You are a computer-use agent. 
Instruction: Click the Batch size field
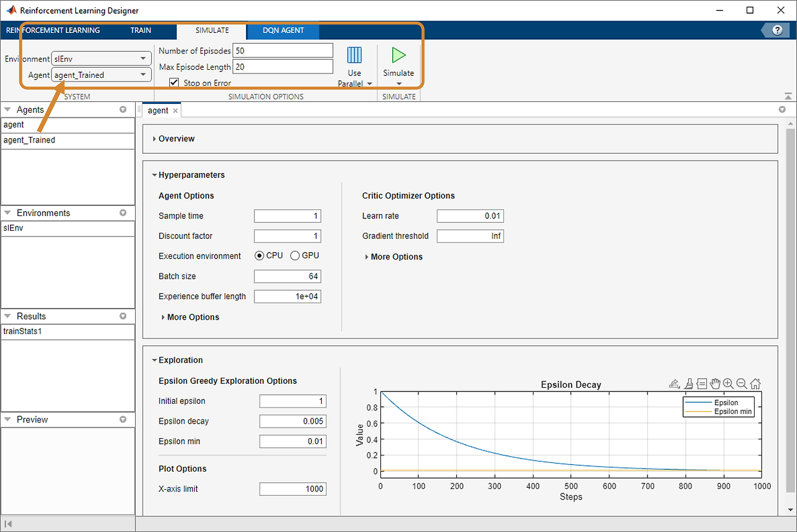(x=288, y=276)
